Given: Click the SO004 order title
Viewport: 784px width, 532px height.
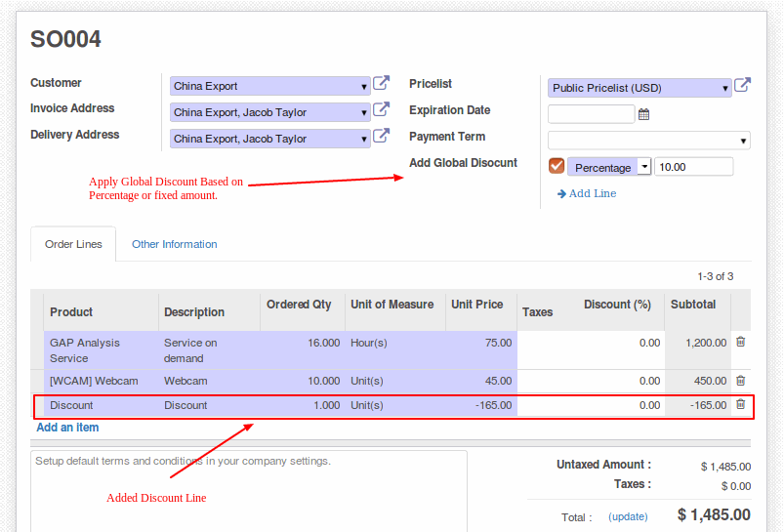Looking at the screenshot, I should pos(65,39).
